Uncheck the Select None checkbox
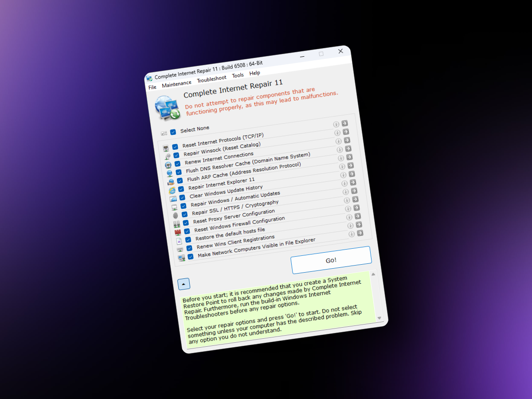This screenshot has width=532, height=399. tap(173, 132)
